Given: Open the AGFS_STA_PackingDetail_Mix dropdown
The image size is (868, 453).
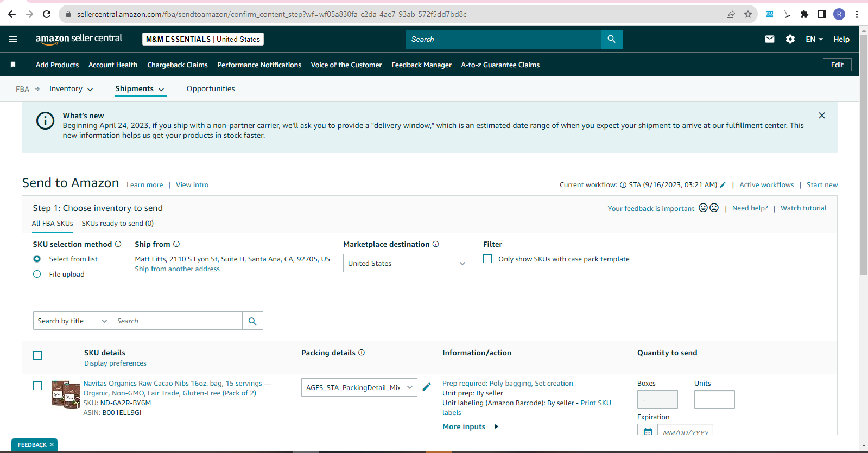Looking at the screenshot, I should click(359, 387).
